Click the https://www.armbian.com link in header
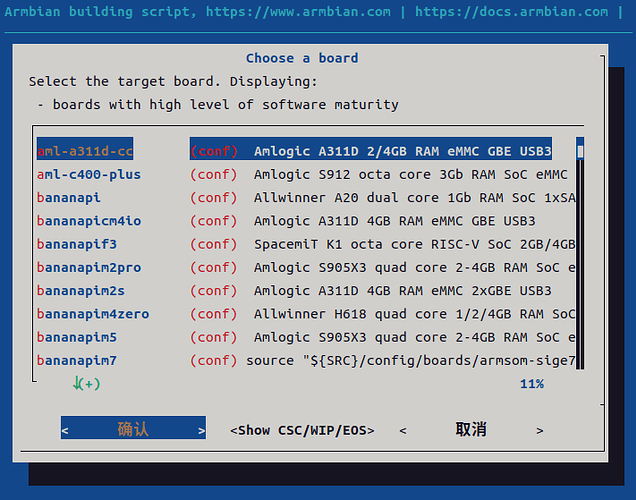Viewport: 636px width, 500px height. click(298, 11)
